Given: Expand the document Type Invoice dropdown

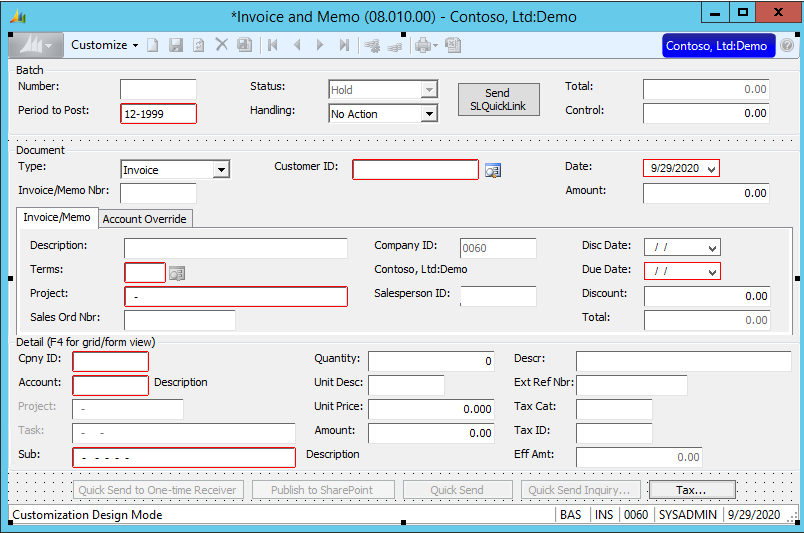Looking at the screenshot, I should click(221, 170).
